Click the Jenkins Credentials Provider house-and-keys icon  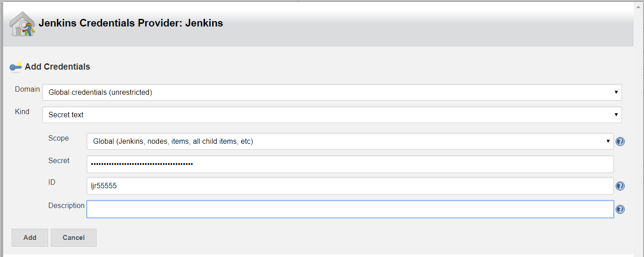(x=22, y=24)
